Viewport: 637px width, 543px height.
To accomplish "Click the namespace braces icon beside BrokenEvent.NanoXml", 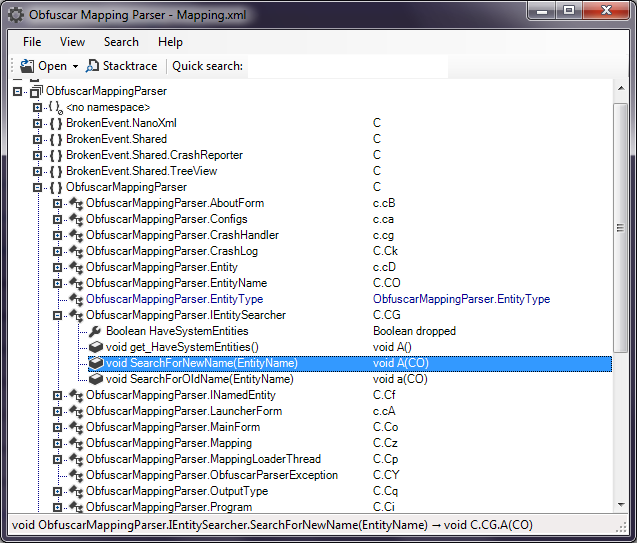I will pos(56,123).
